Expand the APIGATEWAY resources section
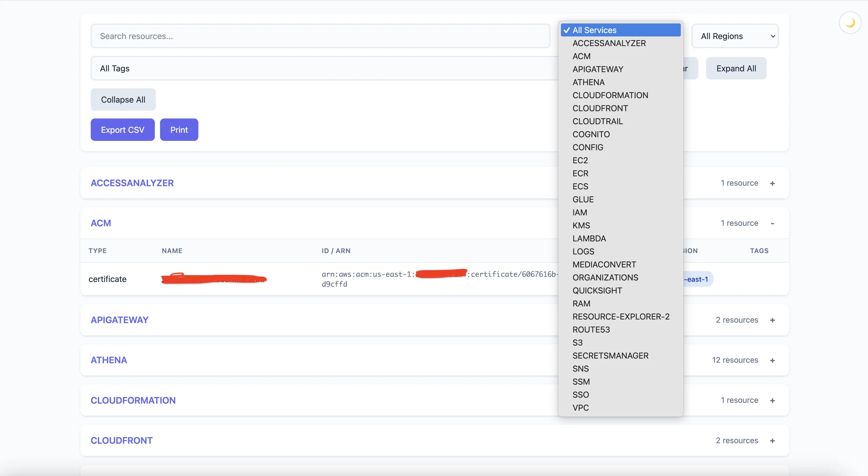 pos(773,320)
